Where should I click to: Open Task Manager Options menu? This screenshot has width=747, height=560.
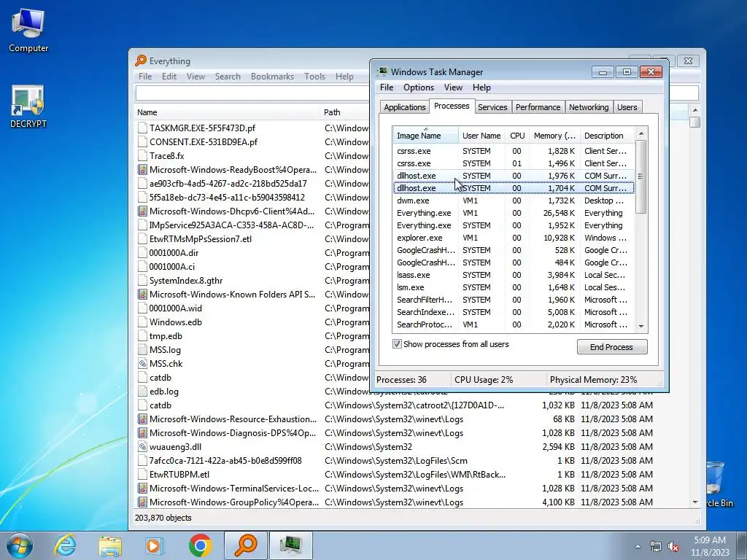click(418, 87)
